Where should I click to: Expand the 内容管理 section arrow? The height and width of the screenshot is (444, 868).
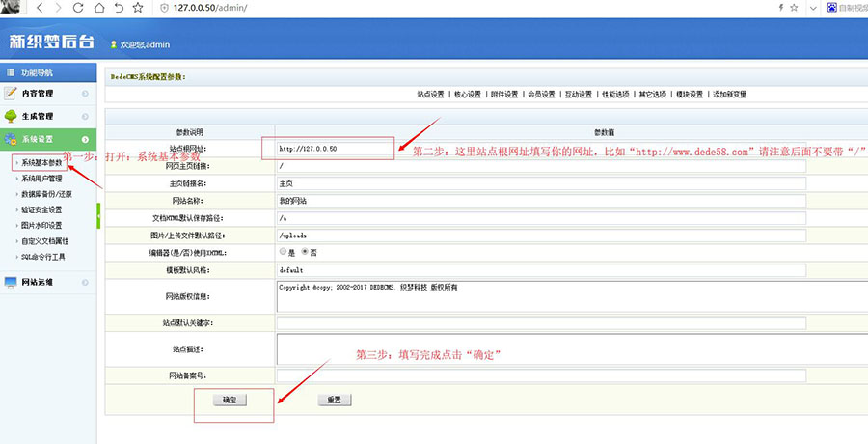[x=85, y=94]
